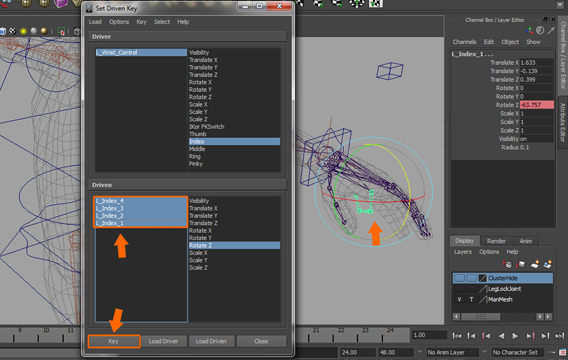Viewport: 568px width, 360px height.
Task: Click the Load Driven button
Action: tap(211, 342)
